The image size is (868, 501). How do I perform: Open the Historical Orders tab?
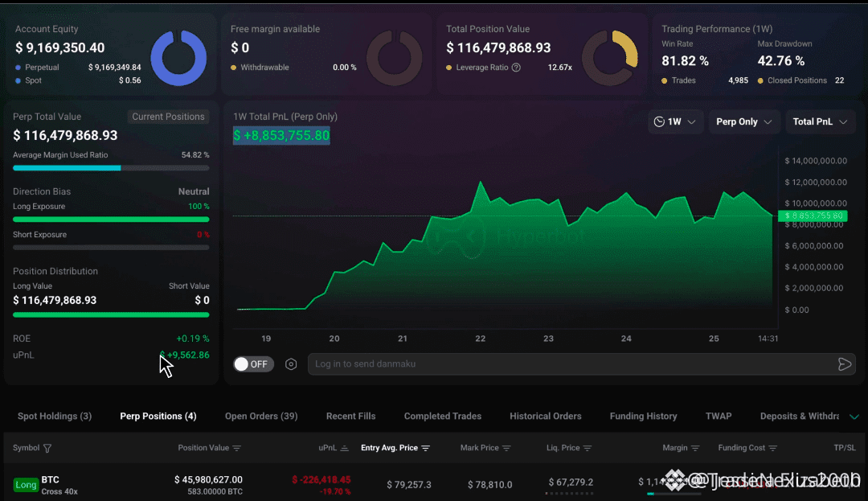pos(546,417)
